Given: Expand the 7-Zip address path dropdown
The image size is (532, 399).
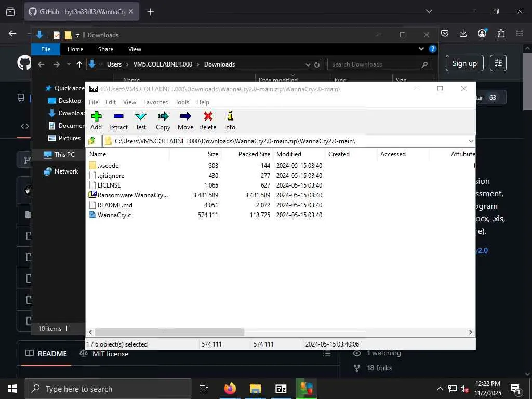Looking at the screenshot, I should 471,141.
